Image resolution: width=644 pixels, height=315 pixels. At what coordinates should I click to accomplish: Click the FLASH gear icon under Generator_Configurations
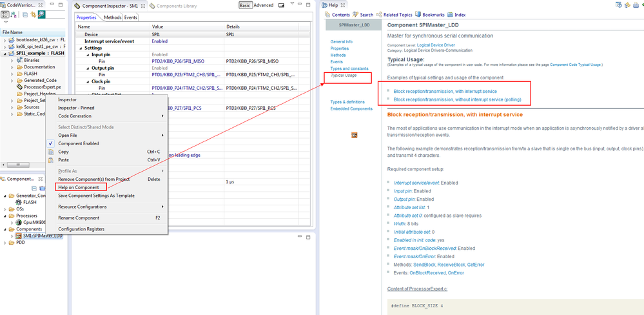tap(19, 202)
